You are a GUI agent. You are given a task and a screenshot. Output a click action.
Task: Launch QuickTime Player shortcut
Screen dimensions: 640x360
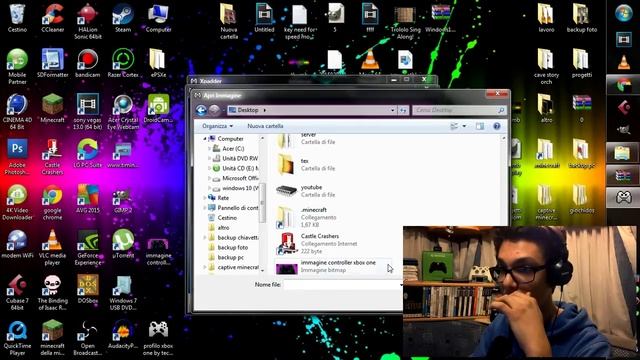(x=17, y=338)
